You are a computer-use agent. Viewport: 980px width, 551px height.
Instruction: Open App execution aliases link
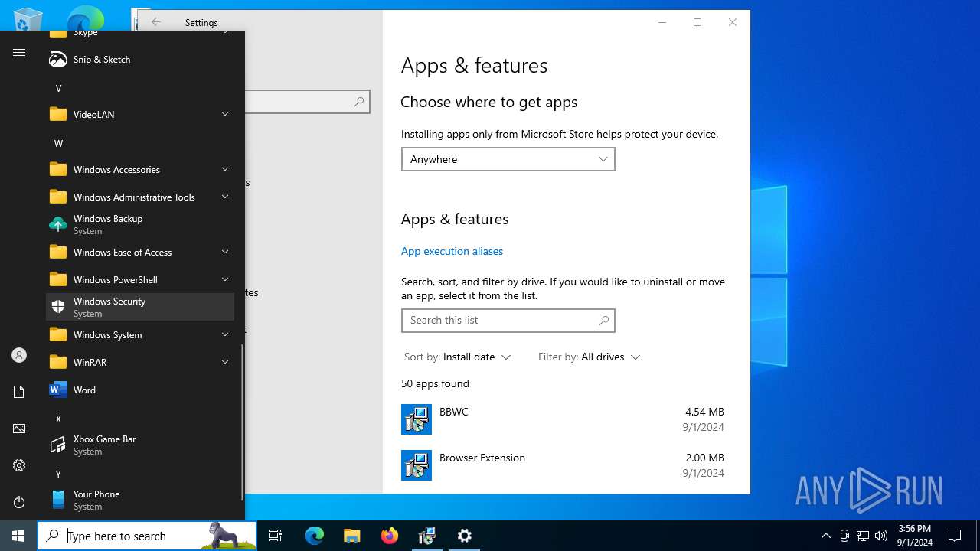[x=452, y=251]
